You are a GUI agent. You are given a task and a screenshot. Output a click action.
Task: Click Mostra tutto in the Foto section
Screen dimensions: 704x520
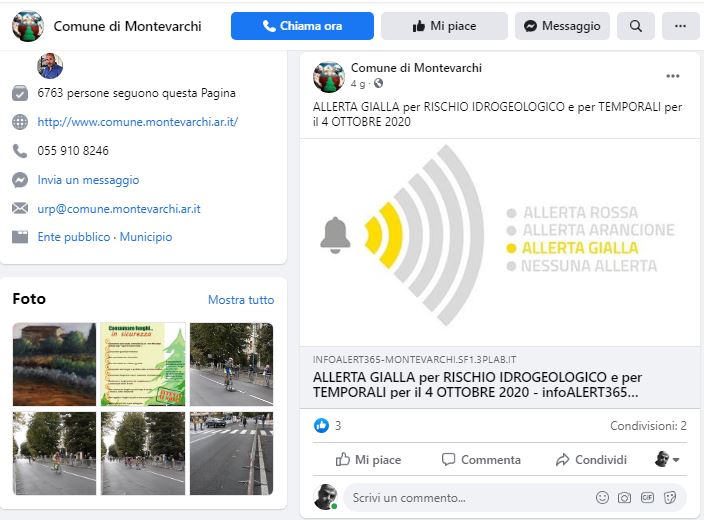coord(241,300)
